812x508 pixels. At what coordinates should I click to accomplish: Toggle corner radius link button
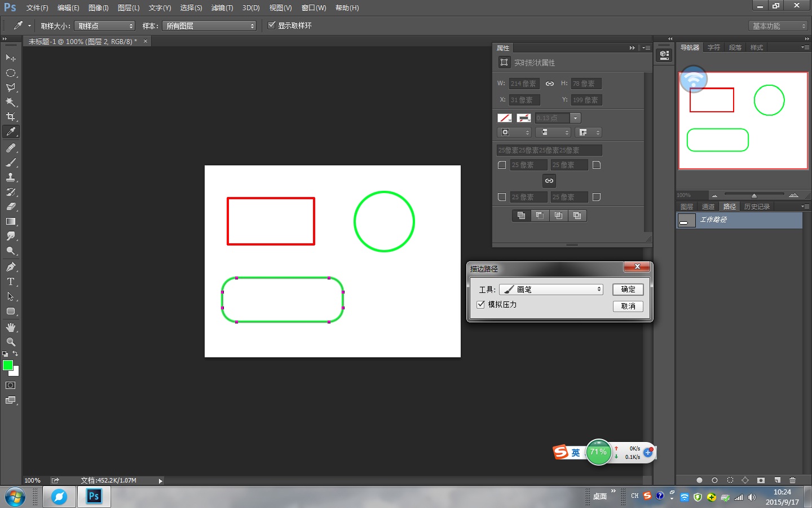click(549, 181)
